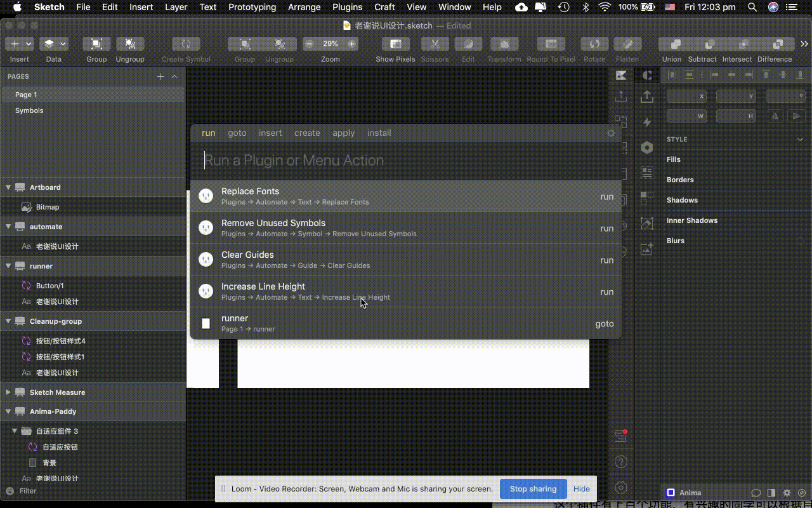Open Runner settings gear icon
The width and height of the screenshot is (812, 508).
[611, 133]
